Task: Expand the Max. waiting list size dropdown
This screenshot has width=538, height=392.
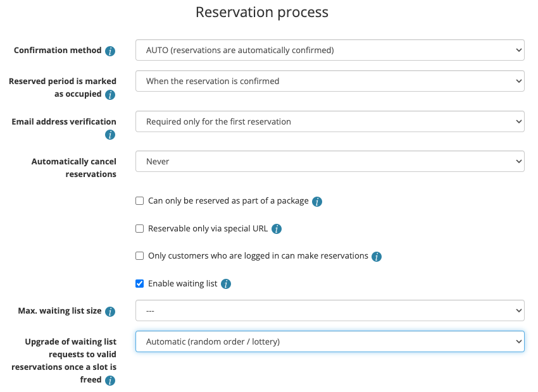Action: pyautogui.click(x=330, y=310)
